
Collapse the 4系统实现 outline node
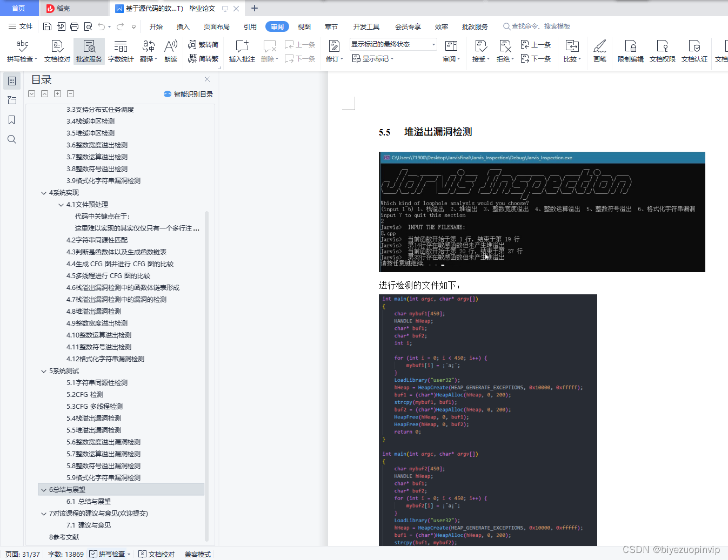[44, 192]
